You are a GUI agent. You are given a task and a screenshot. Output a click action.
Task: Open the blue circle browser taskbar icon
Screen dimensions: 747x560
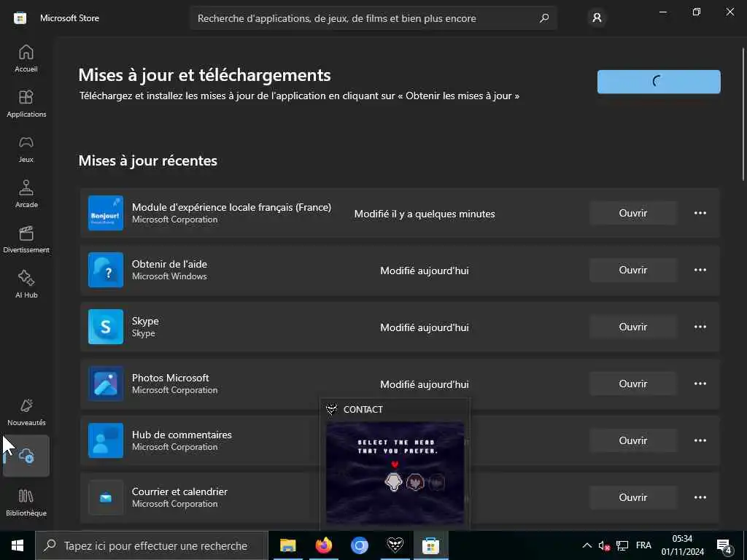[x=359, y=545]
